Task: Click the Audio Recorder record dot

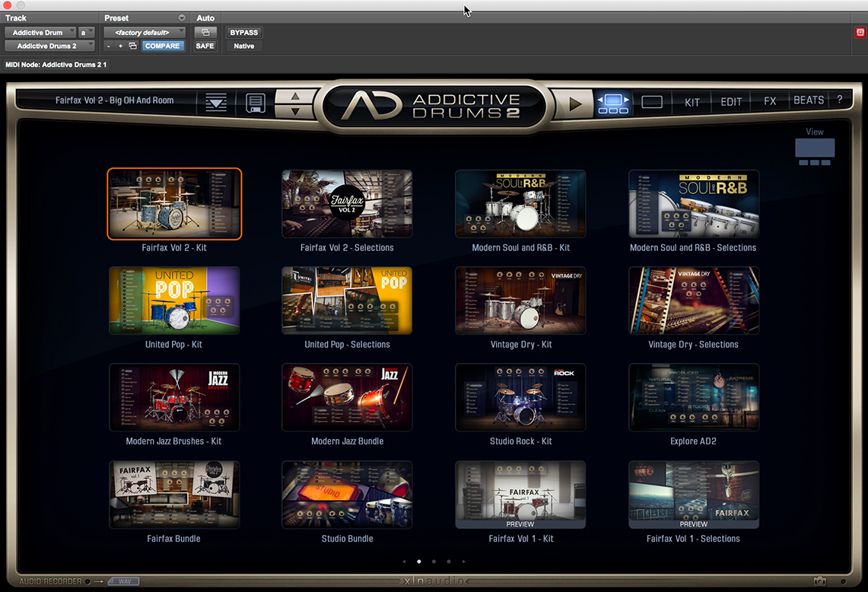Action: click(87, 581)
